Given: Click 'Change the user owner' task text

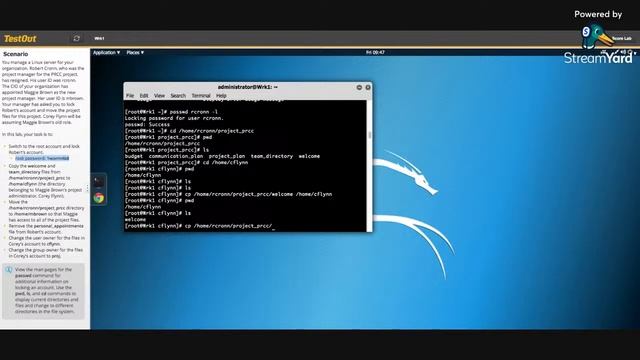Looking at the screenshot, I should pos(47,241).
